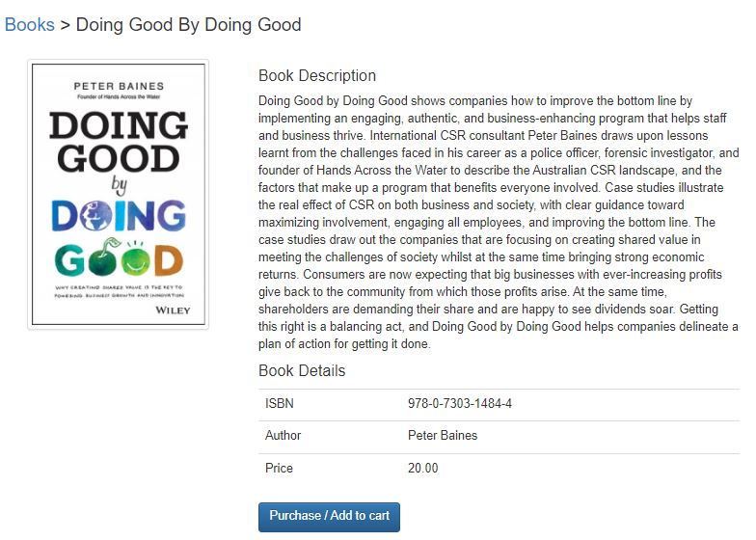
Task: Open the Doing Good book cover image
Action: [x=118, y=195]
